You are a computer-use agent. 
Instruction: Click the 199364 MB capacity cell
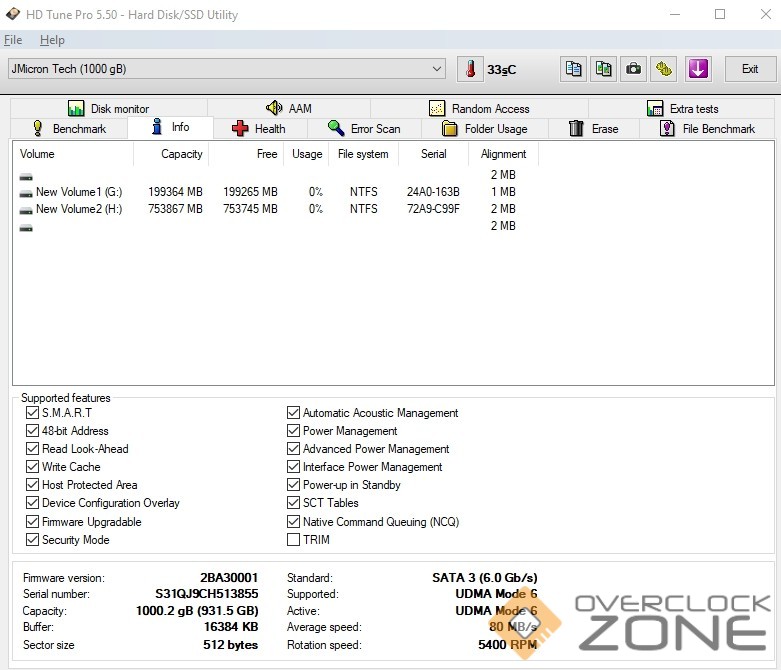click(175, 192)
